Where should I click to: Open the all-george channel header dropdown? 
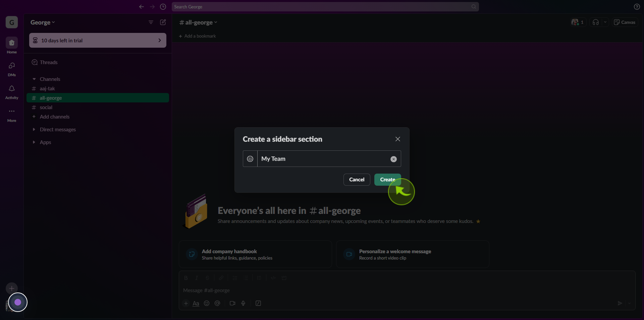point(198,22)
